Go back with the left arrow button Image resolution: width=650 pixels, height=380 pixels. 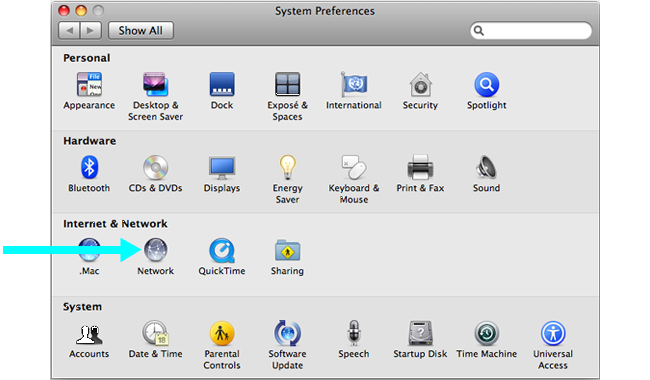click(69, 31)
